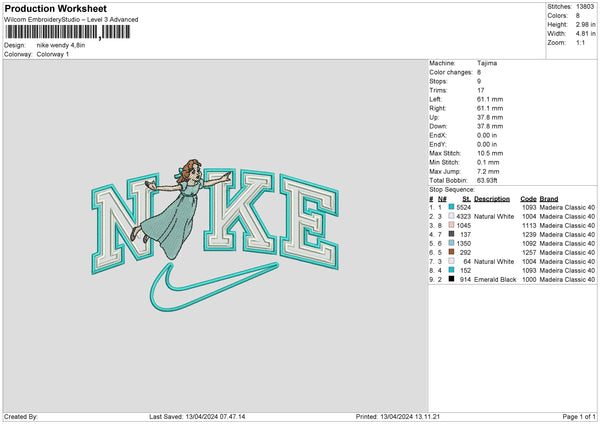Click the Stitches count 13803 value
This screenshot has height=424, width=600.
coord(585,8)
